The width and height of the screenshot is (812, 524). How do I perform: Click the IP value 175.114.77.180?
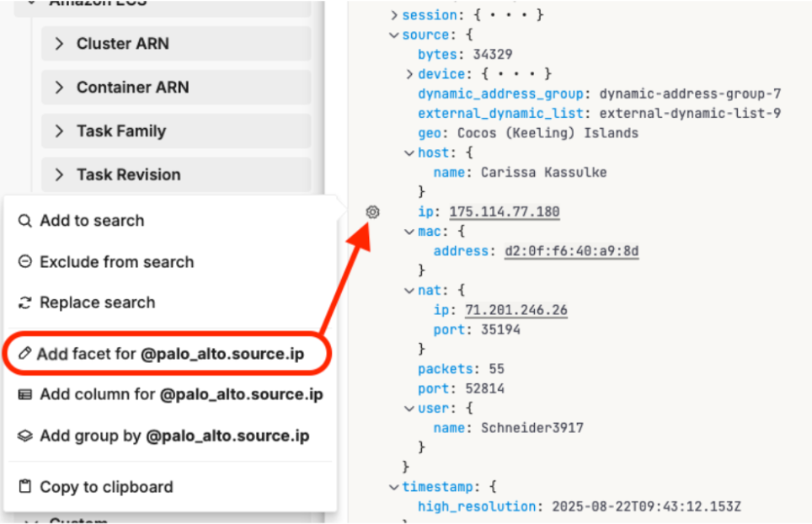[504, 211]
